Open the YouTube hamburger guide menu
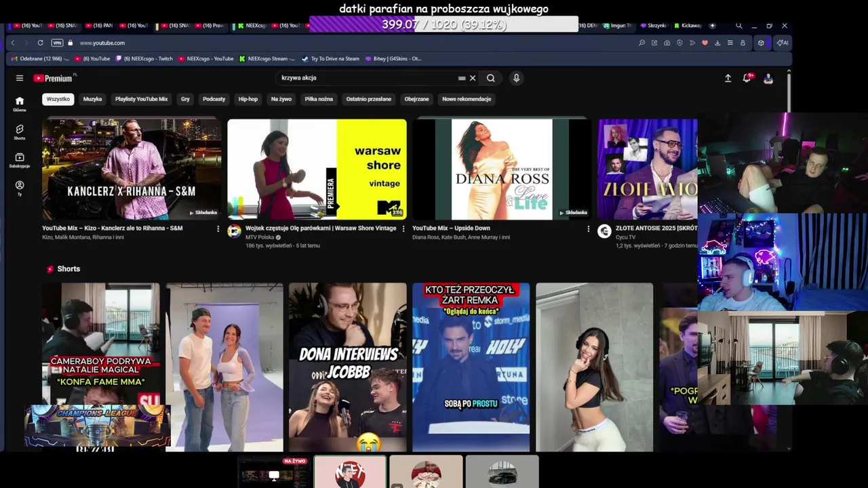This screenshot has height=488, width=868. 20,78
